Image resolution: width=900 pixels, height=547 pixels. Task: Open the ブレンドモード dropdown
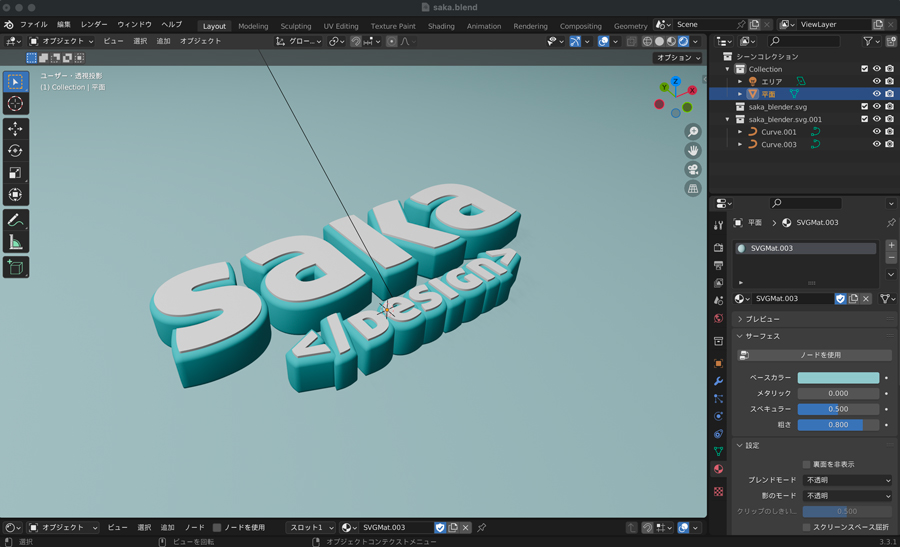(x=847, y=481)
